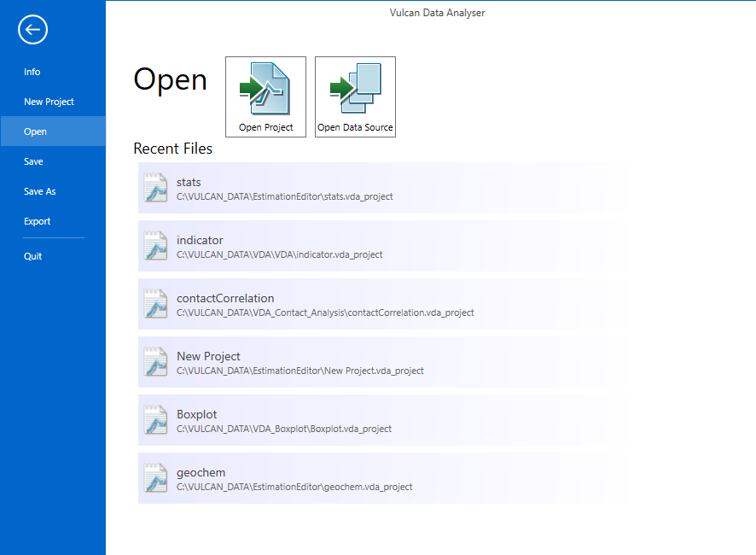Click the New Project.vda_project file path
Viewport: 756px width, 555px height.
(x=299, y=371)
